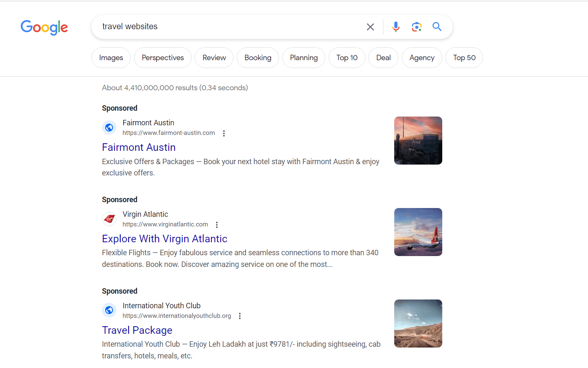Image resolution: width=588 pixels, height=368 pixels.
Task: Select the Booking filter chip
Action: (x=258, y=58)
